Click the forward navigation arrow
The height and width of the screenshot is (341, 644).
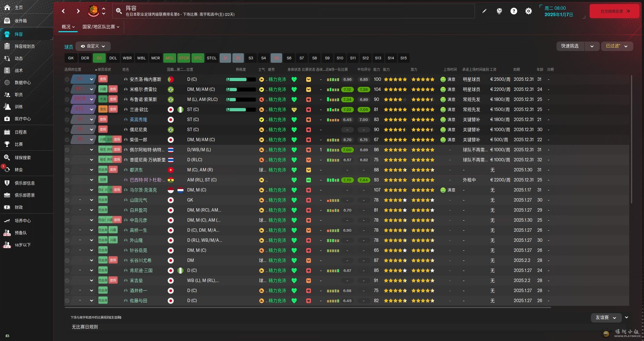78,11
